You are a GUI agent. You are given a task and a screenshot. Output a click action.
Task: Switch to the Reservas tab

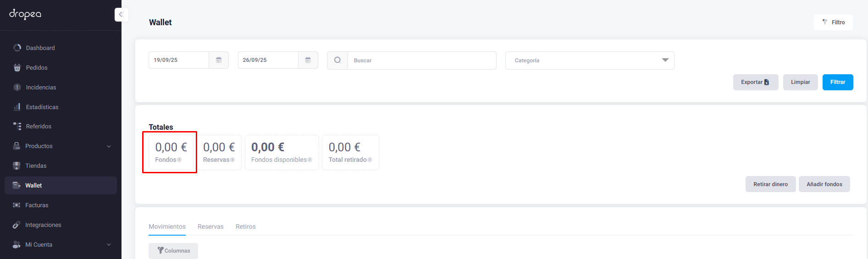pyautogui.click(x=210, y=226)
